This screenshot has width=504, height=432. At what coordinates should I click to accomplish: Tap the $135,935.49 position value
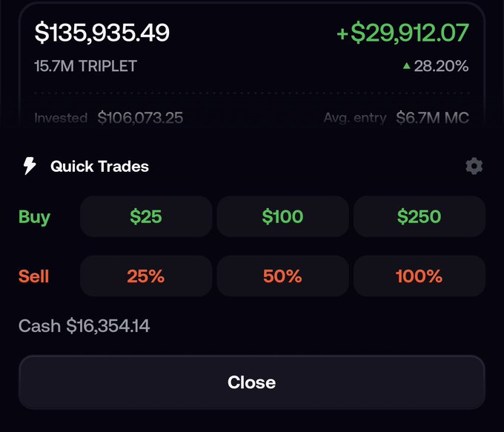pos(102,33)
